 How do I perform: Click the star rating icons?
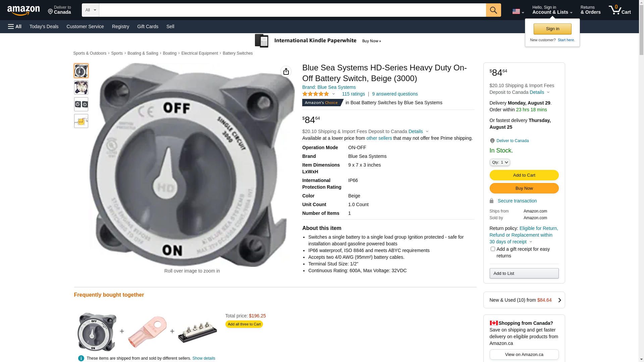click(x=316, y=94)
